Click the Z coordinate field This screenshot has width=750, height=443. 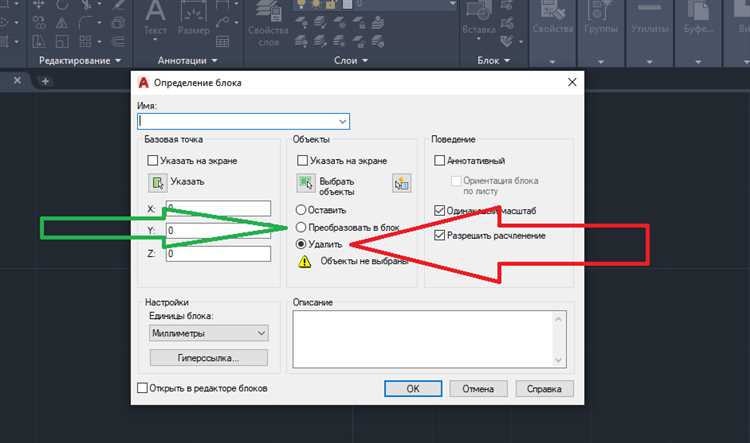click(x=218, y=254)
